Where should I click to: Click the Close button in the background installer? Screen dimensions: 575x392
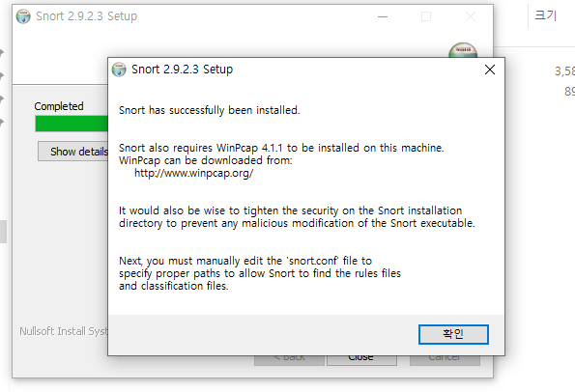[361, 360]
